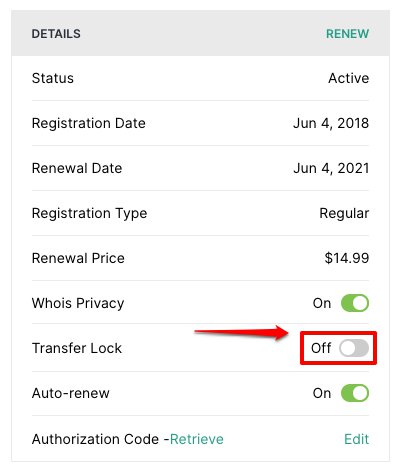Click the On text beside Whois Privacy
Viewport: 400px width, 472px height.
click(322, 303)
